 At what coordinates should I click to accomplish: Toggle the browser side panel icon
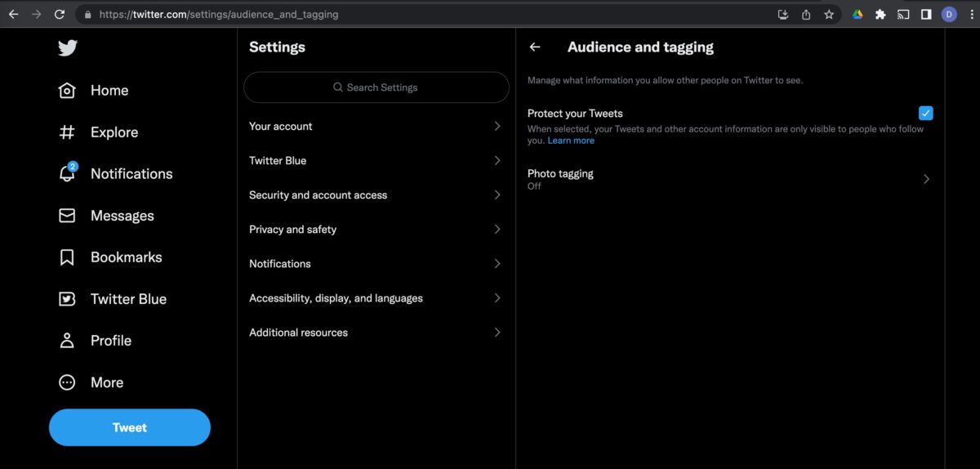[x=926, y=14]
